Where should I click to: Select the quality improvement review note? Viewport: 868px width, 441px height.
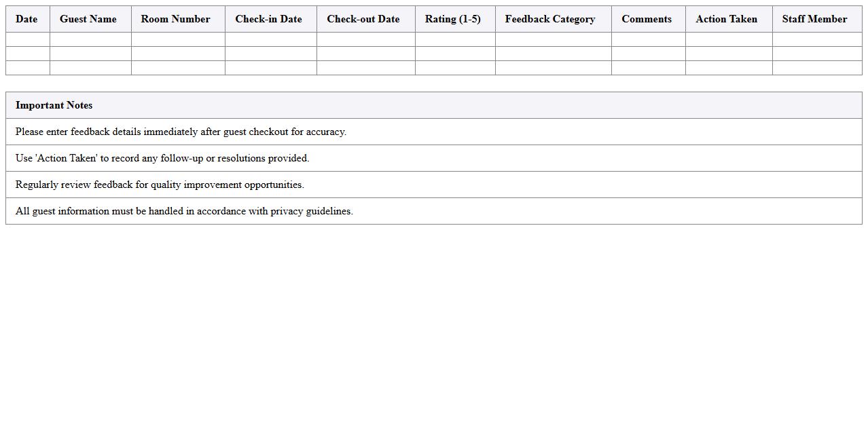160,185
